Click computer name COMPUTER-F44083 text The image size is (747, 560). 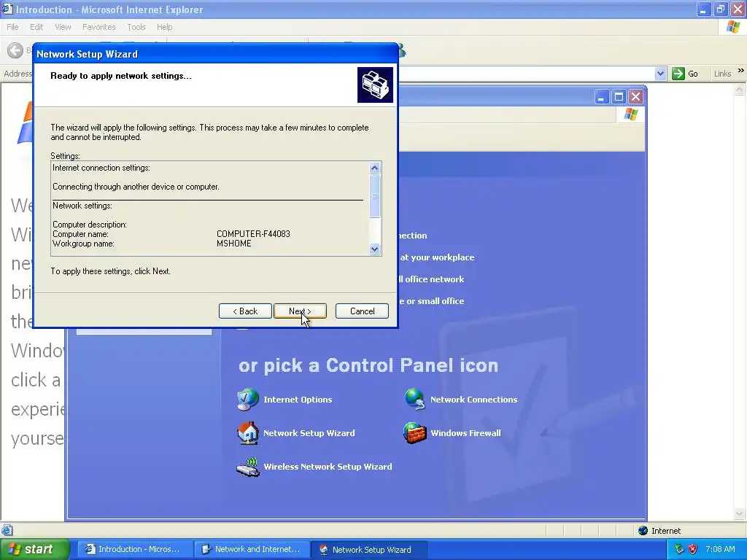click(x=253, y=234)
